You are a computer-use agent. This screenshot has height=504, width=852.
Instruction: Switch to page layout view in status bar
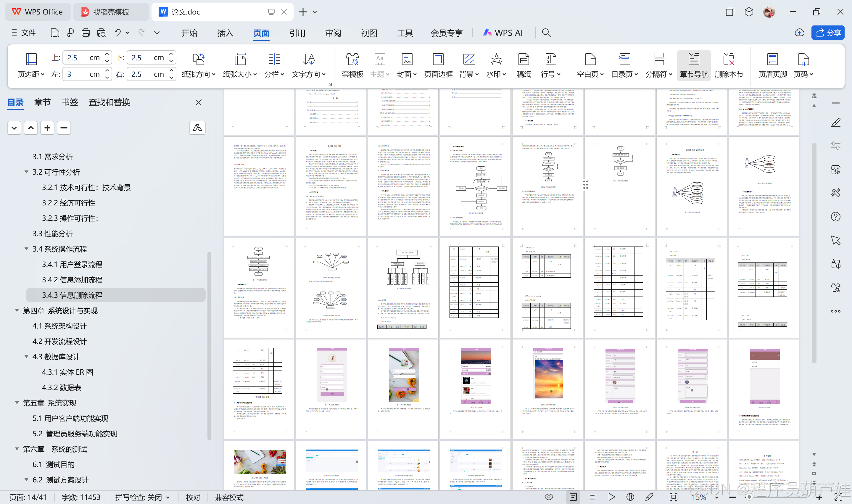[x=573, y=497]
